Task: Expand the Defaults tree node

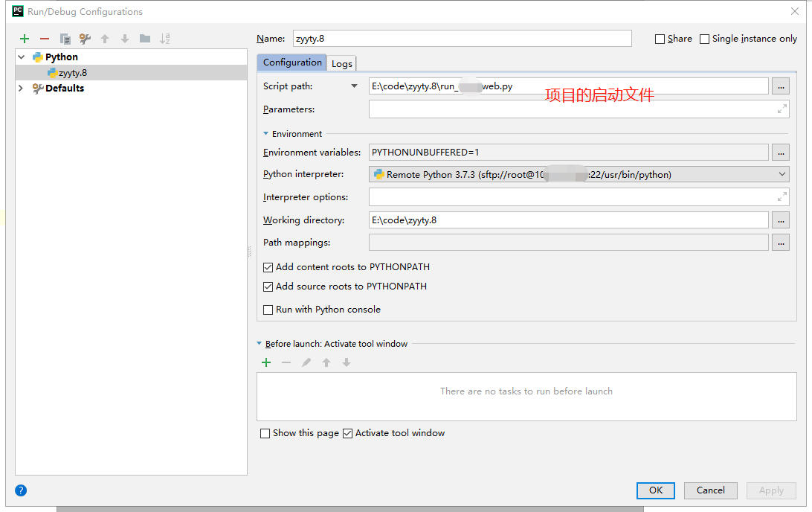Action: pos(20,88)
